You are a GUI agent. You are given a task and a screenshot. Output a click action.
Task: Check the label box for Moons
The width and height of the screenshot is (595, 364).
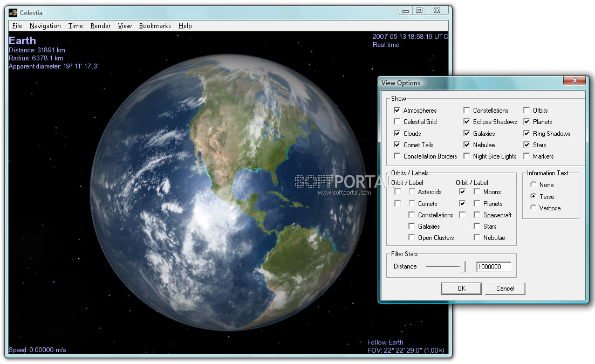pyautogui.click(x=477, y=192)
